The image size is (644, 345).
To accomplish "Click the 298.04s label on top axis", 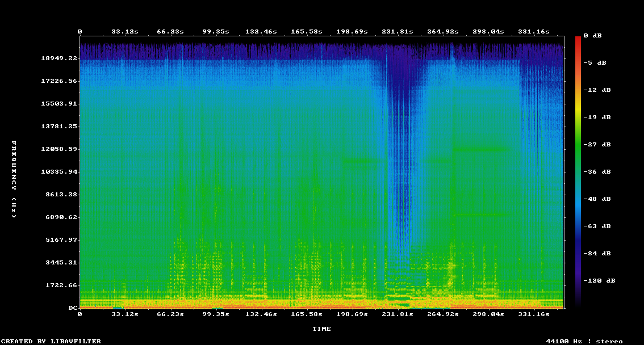I will (x=488, y=32).
